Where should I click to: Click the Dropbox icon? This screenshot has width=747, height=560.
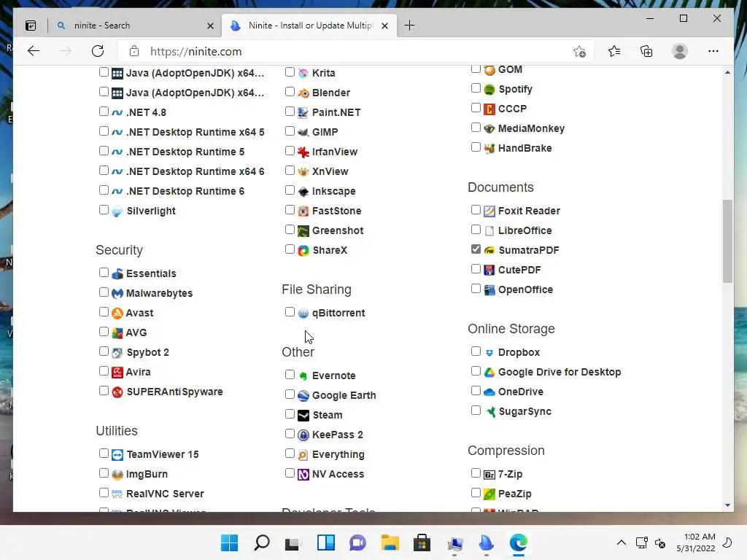coord(489,353)
